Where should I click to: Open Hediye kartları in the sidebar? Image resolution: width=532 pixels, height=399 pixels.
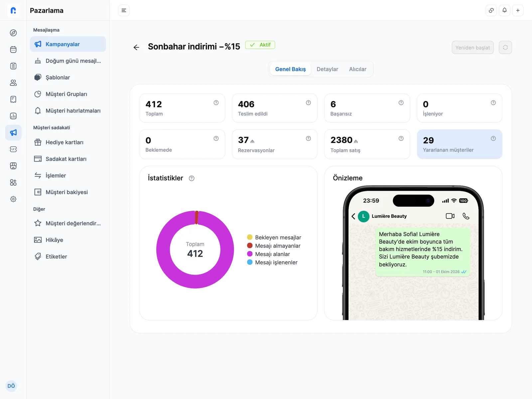[x=68, y=142]
